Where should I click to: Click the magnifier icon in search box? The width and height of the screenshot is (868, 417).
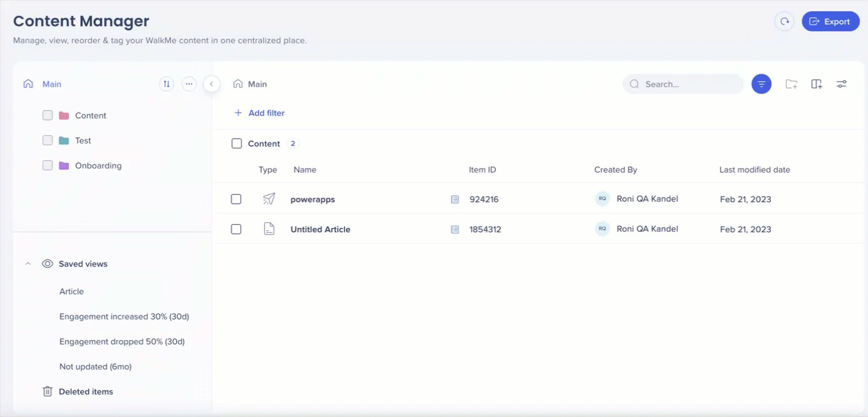click(x=635, y=84)
